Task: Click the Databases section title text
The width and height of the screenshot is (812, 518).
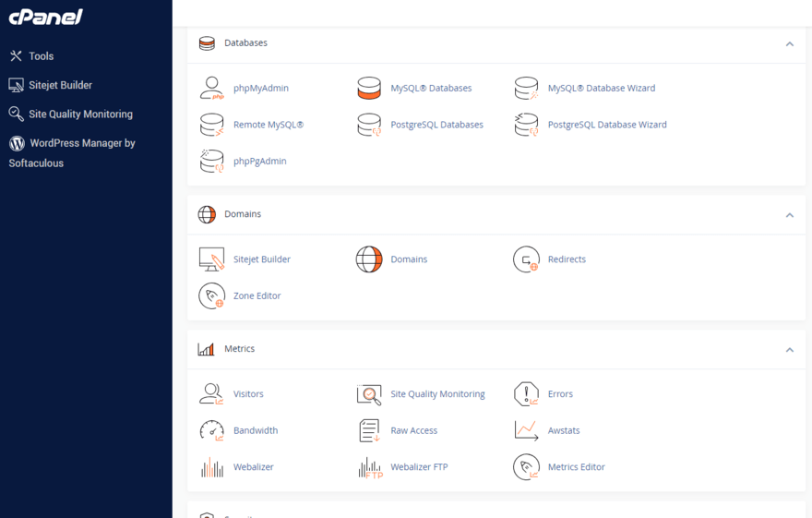Action: [x=246, y=43]
